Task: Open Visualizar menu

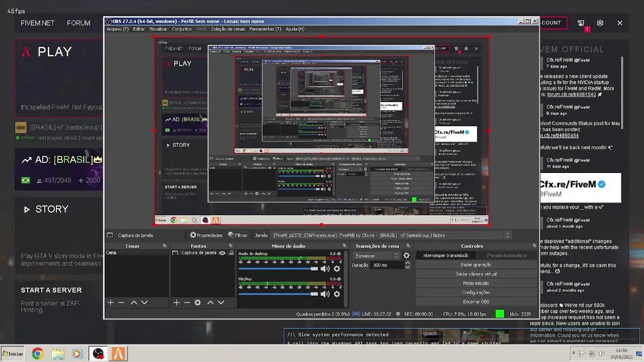Action: [158, 29]
